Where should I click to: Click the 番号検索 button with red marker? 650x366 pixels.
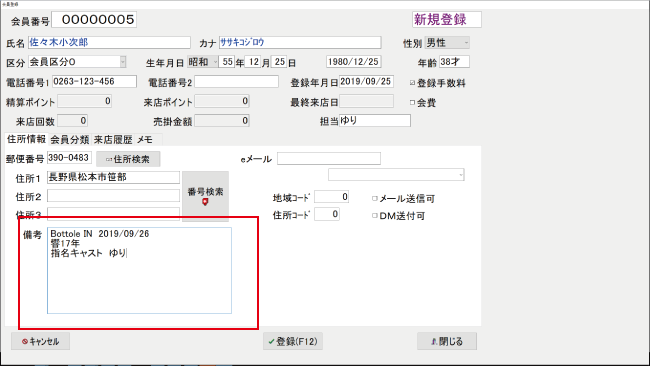pyautogui.click(x=205, y=196)
